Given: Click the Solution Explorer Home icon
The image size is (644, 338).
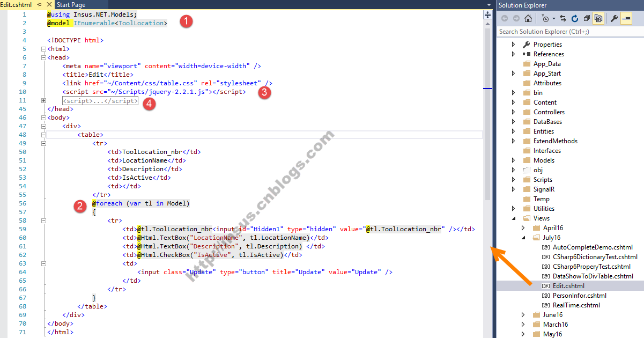Looking at the screenshot, I should [x=528, y=18].
